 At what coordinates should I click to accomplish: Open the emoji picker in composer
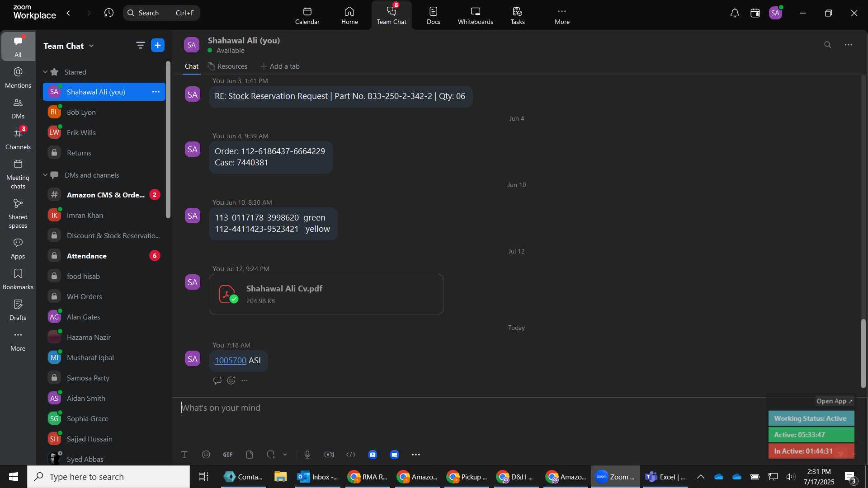coord(206,455)
